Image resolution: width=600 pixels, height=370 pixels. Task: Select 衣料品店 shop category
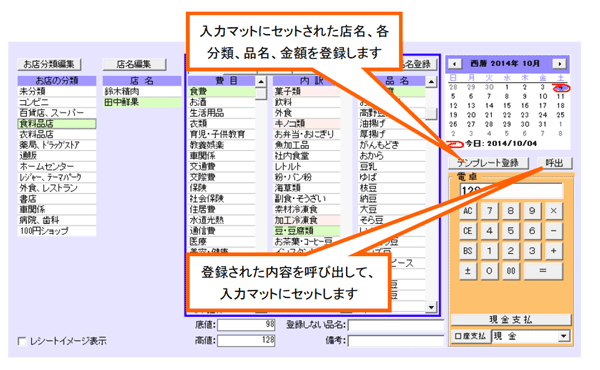(57, 134)
